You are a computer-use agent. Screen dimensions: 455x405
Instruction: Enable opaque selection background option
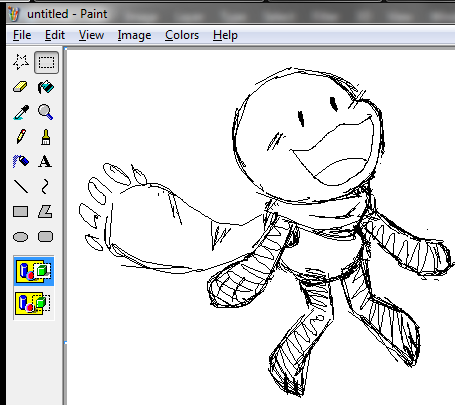pos(34,271)
